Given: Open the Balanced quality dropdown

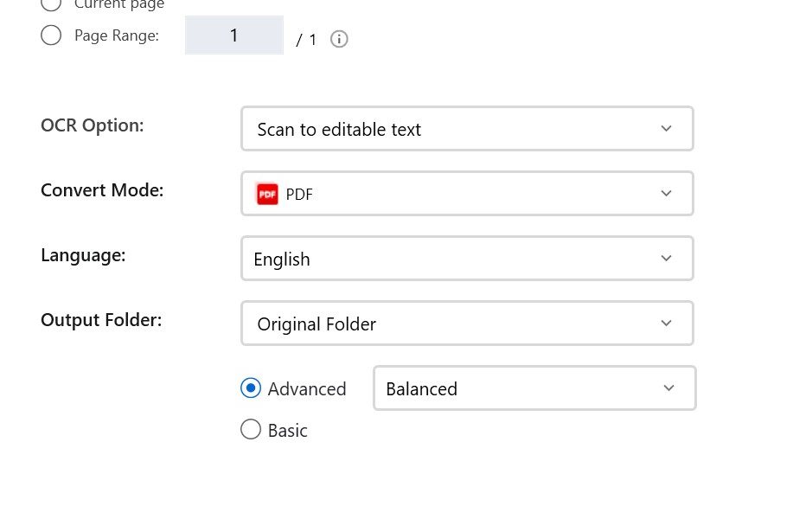Looking at the screenshot, I should [x=534, y=388].
